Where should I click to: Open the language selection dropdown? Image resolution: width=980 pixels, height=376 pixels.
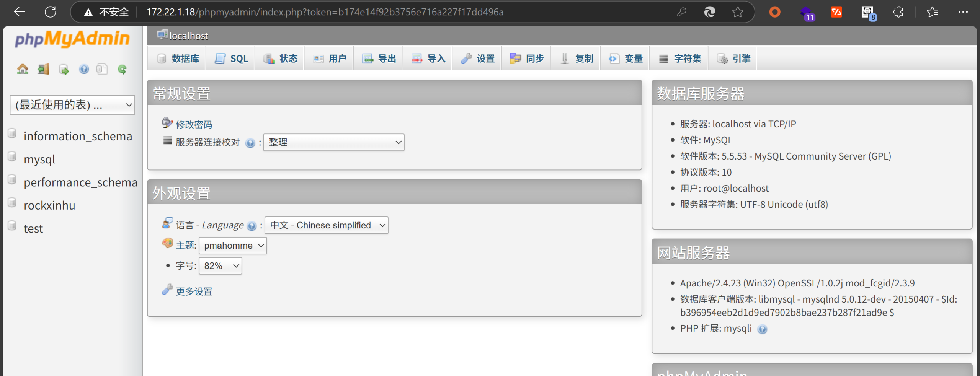click(x=327, y=225)
